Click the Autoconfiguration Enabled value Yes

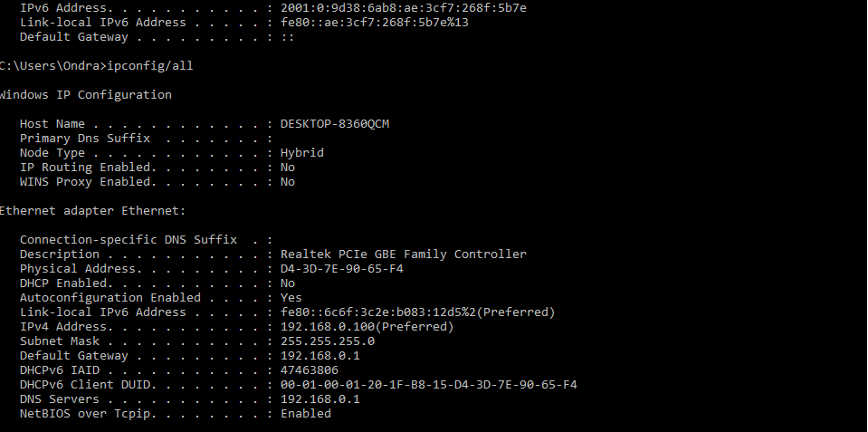click(291, 298)
